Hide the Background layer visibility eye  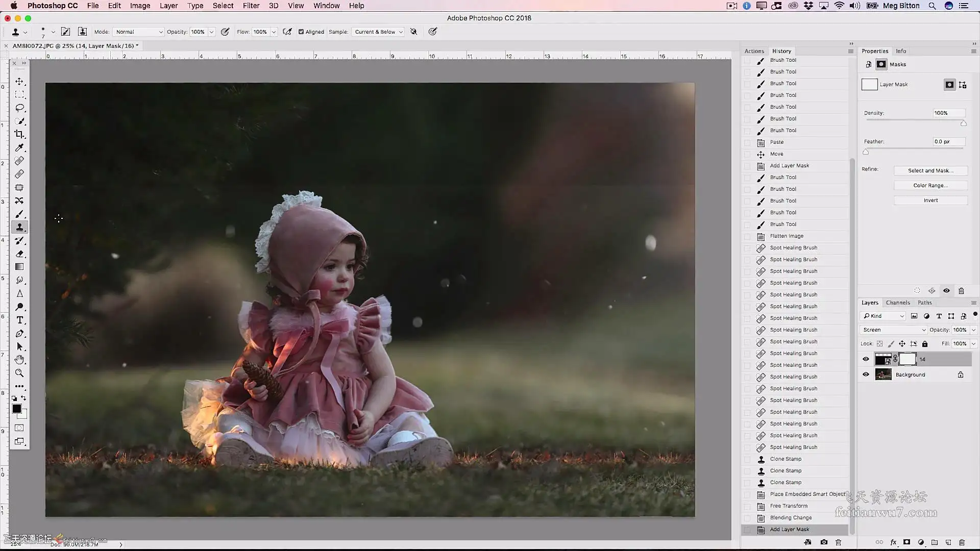866,374
